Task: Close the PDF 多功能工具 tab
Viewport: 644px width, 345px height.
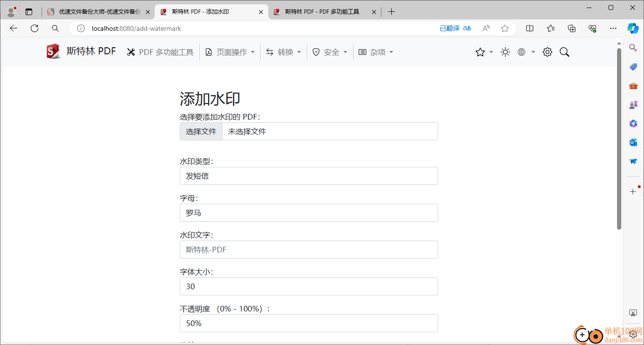Action: point(374,12)
